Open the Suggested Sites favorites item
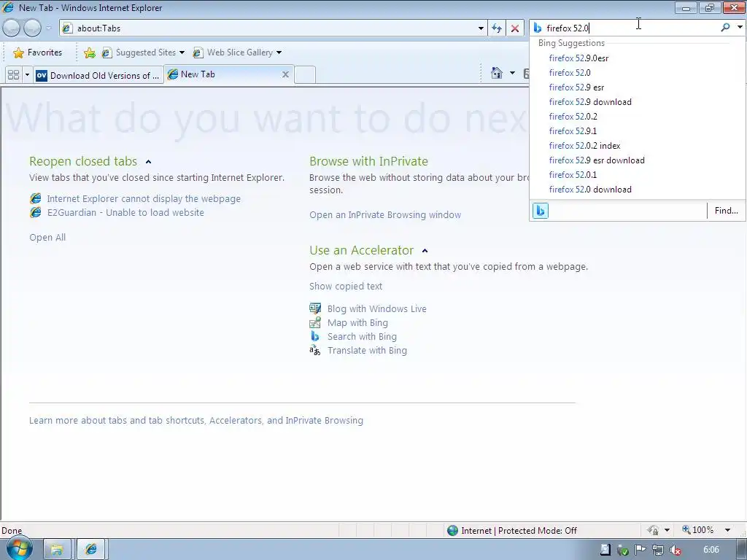 142,52
